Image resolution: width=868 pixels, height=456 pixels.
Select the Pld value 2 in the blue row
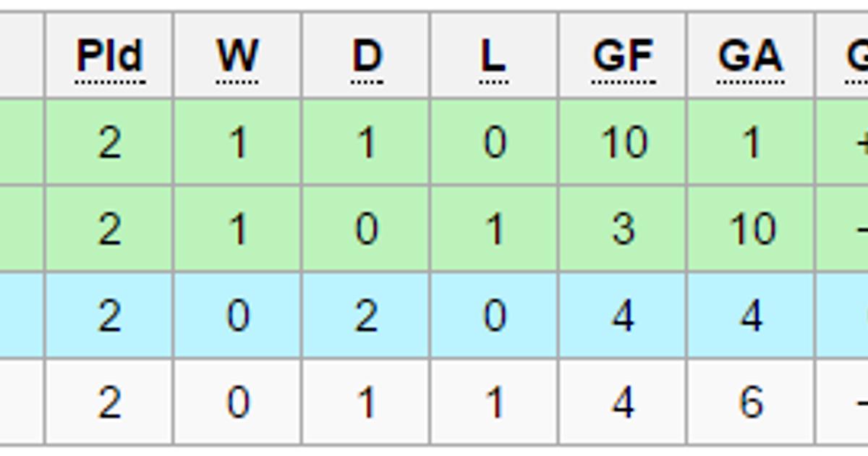(109, 316)
